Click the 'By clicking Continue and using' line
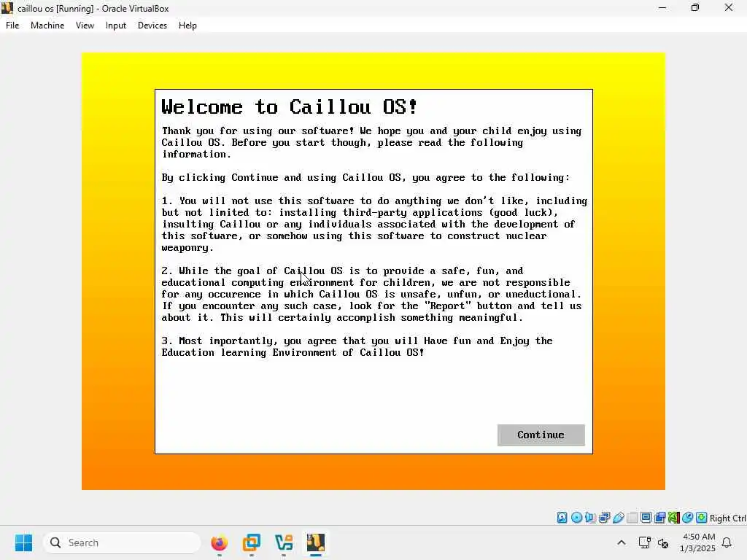The height and width of the screenshot is (560, 747). [365, 178]
